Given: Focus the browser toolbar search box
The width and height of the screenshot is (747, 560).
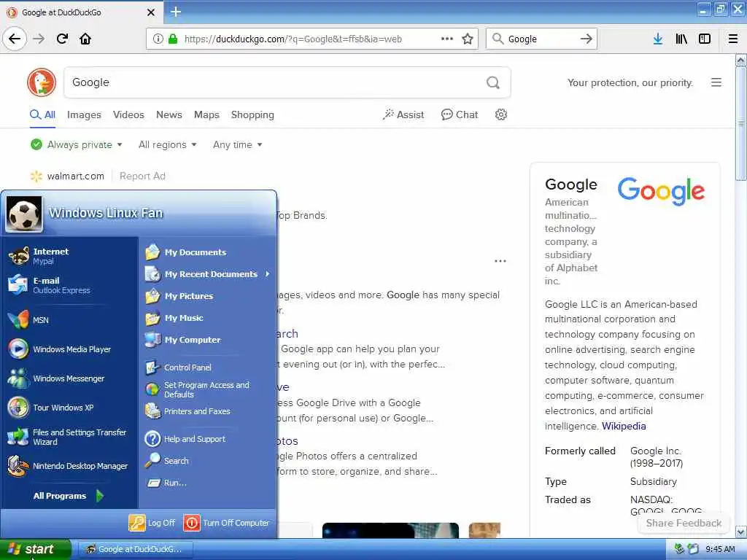Looking at the screenshot, I should point(541,39).
